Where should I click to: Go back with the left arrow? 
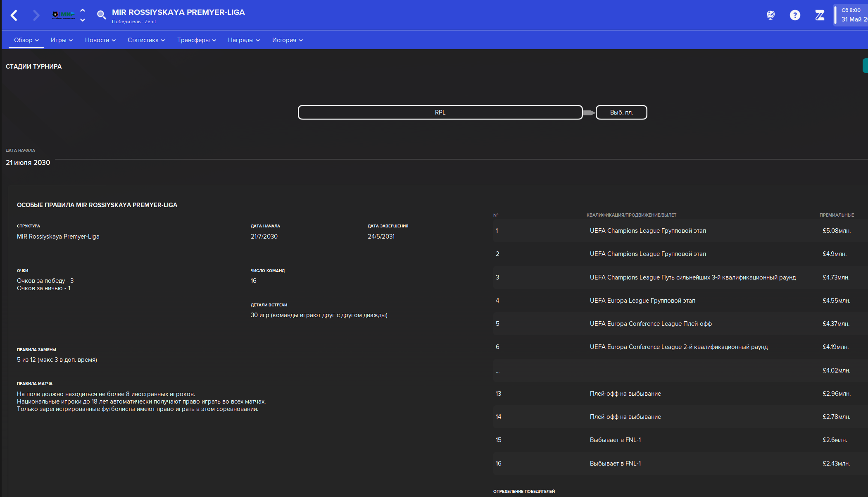[x=14, y=15]
